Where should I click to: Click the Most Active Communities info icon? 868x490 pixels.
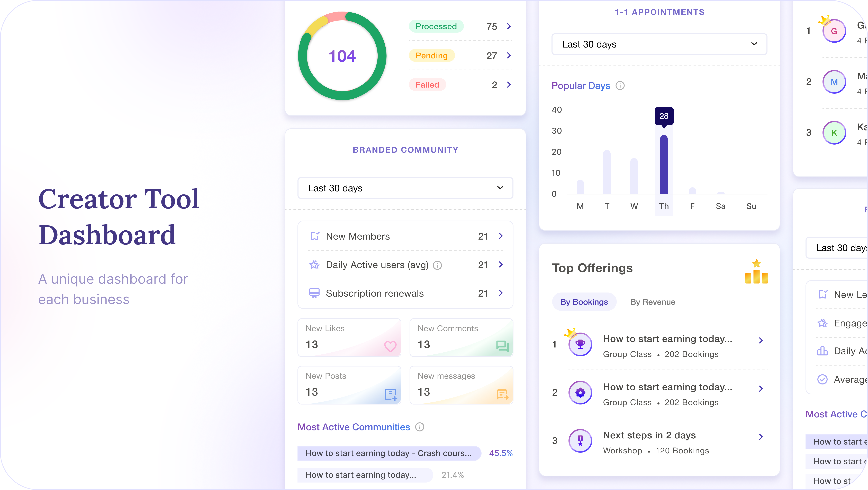click(x=420, y=427)
